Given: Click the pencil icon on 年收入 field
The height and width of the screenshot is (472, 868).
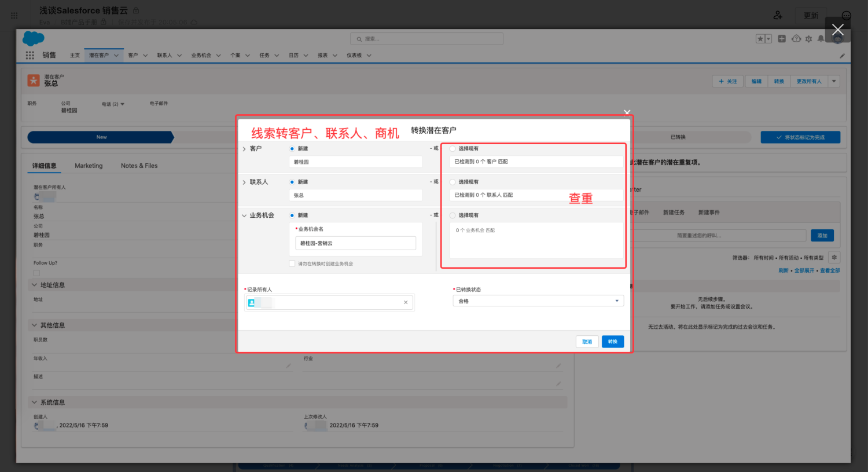Looking at the screenshot, I should tap(288, 365).
